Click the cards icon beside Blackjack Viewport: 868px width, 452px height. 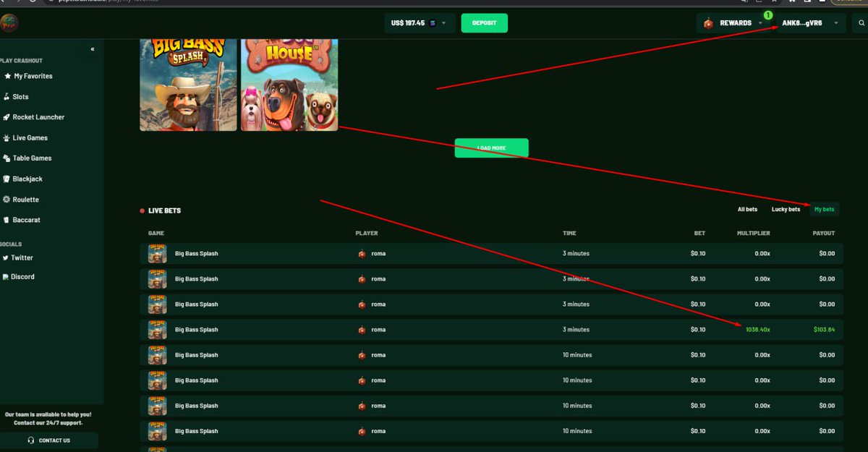click(7, 179)
